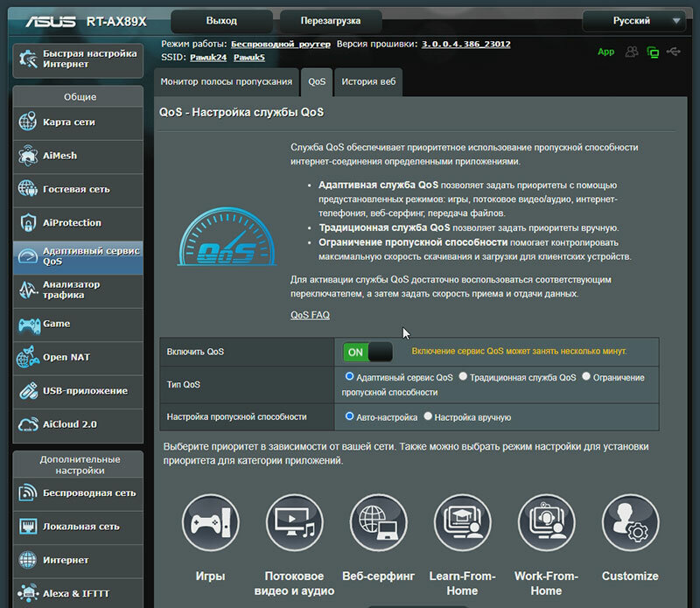Open the Quick Internet Setup wizard icon
This screenshot has width=700, height=608.
coord(28,59)
